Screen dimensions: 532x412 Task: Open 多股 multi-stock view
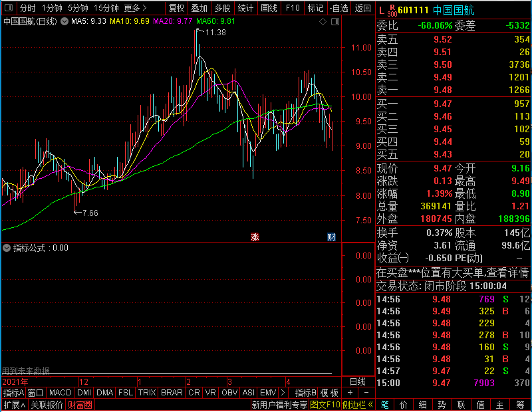[x=222, y=8]
